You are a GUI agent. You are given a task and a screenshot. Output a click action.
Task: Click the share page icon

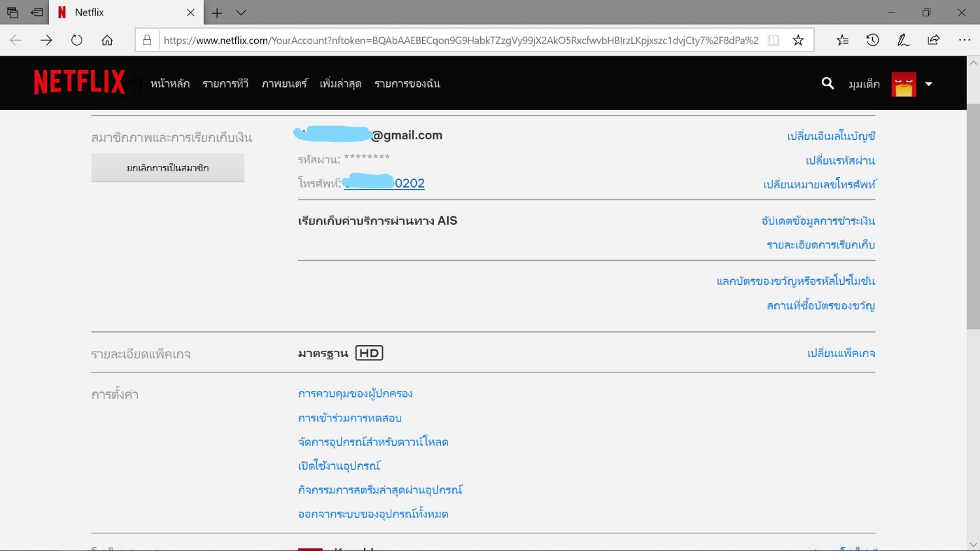(934, 40)
